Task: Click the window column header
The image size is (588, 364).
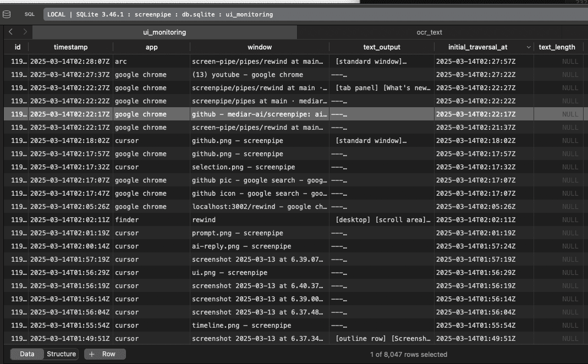Action: tap(260, 47)
